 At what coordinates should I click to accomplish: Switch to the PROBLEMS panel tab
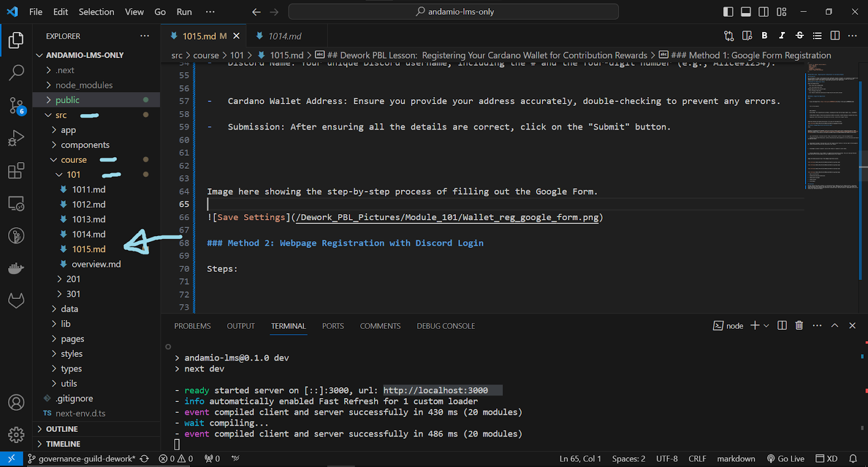192,326
